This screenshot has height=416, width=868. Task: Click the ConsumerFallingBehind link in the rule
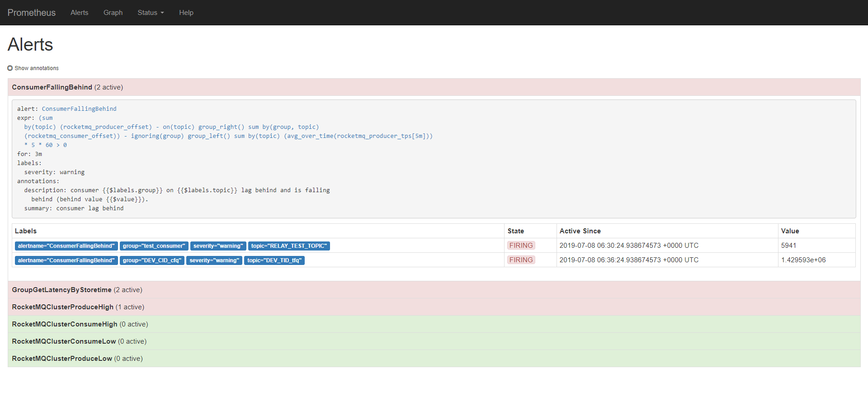79,109
